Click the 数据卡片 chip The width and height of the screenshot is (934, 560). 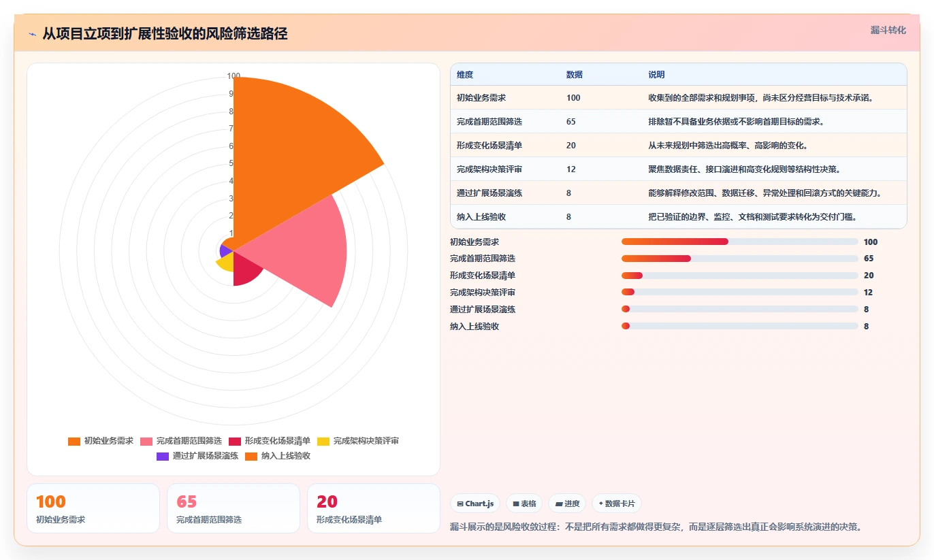(617, 504)
